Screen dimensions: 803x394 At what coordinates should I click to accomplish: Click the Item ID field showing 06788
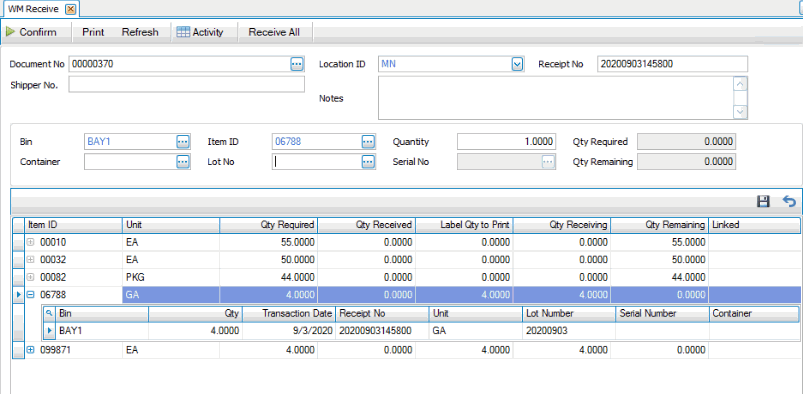click(x=317, y=141)
